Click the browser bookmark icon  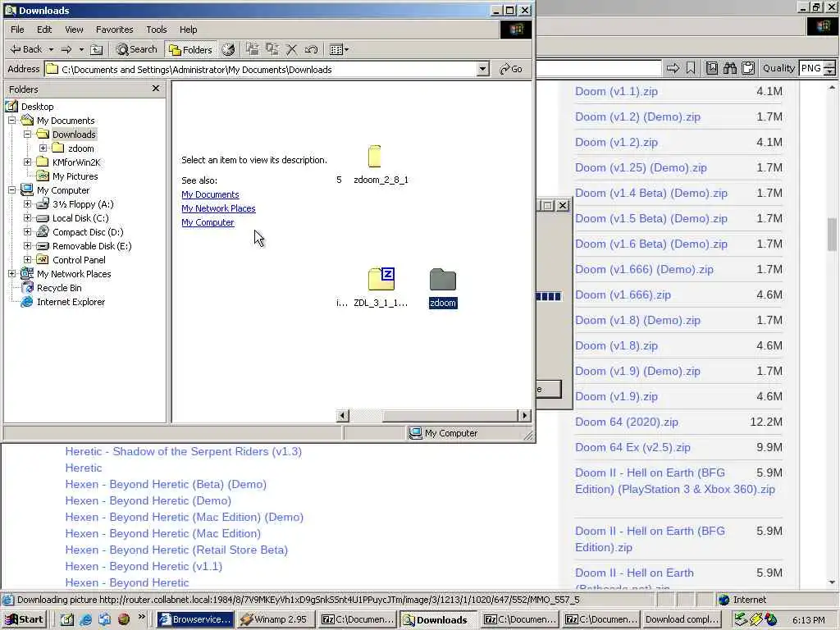[x=691, y=68]
